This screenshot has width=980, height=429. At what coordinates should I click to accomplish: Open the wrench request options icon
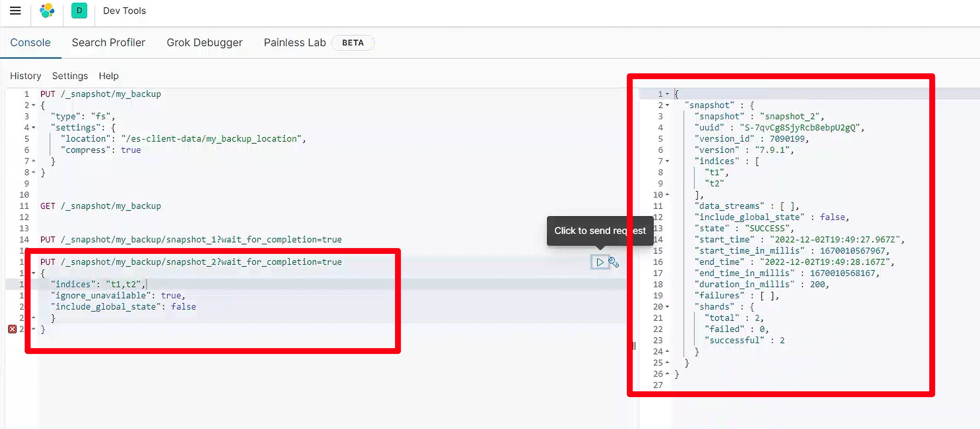click(613, 262)
